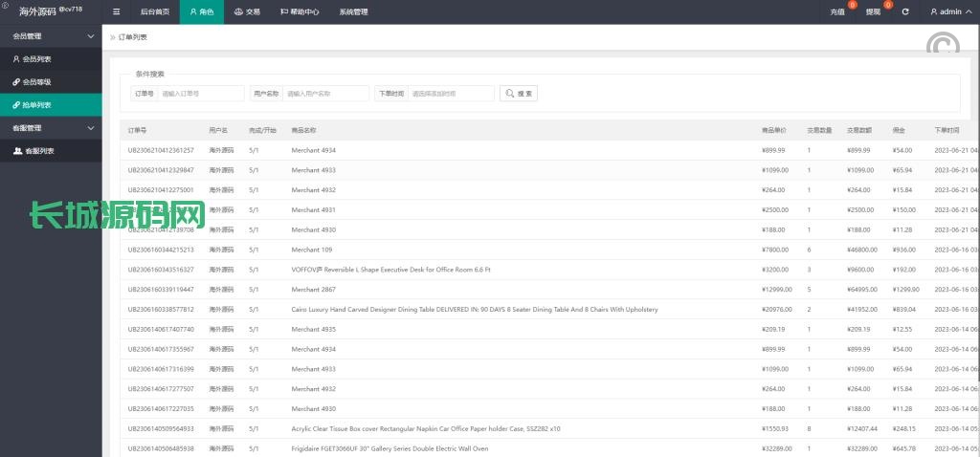The image size is (980, 457).
Task: Collapse the 会员管理 sidebar group
Action: coord(91,36)
